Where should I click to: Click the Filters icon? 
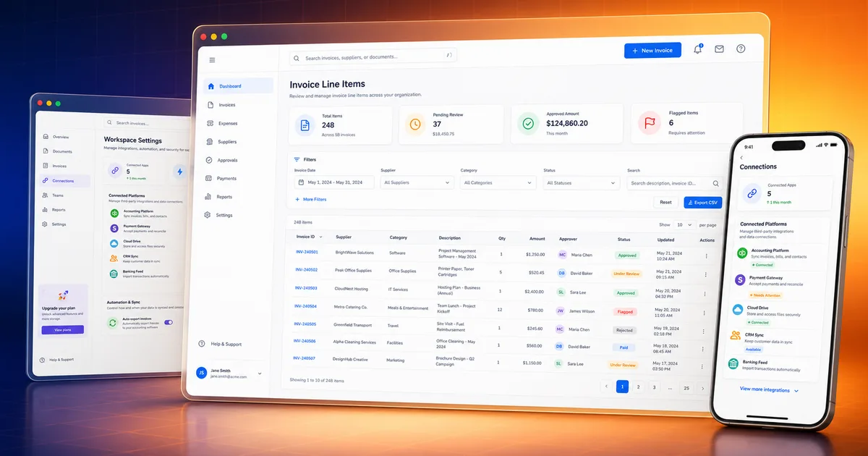click(x=297, y=159)
